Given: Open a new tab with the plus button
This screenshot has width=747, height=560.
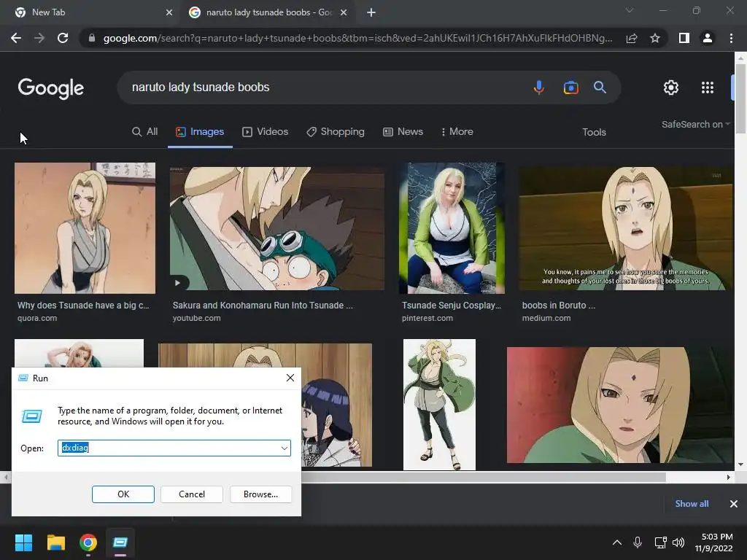Looking at the screenshot, I should point(371,12).
